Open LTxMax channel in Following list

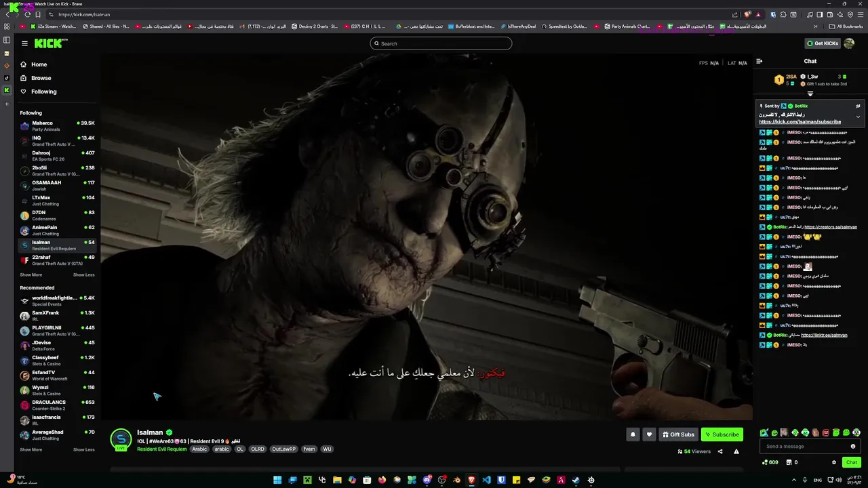pyautogui.click(x=57, y=201)
